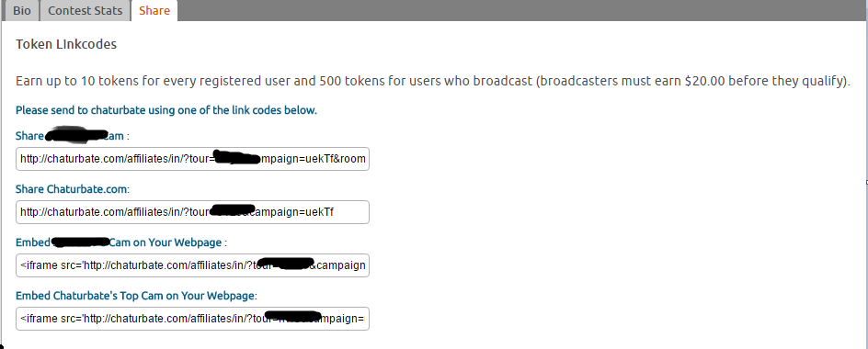Image resolution: width=868 pixels, height=349 pixels.
Task: Click the Share Chaturbate.com link code field
Action: [x=193, y=212]
